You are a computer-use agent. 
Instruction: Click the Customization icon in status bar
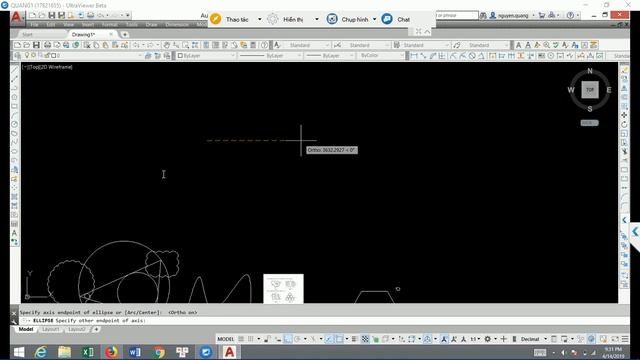[x=625, y=339]
